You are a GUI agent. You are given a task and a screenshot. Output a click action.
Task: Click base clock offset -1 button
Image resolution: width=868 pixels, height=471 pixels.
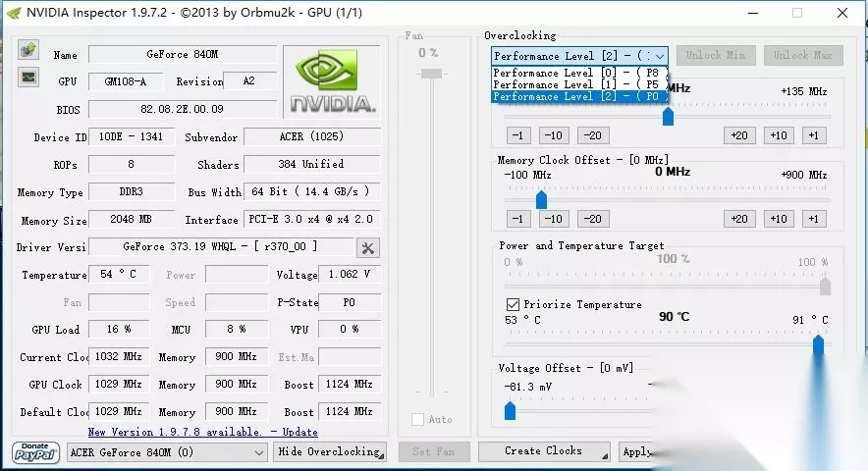tap(518, 135)
